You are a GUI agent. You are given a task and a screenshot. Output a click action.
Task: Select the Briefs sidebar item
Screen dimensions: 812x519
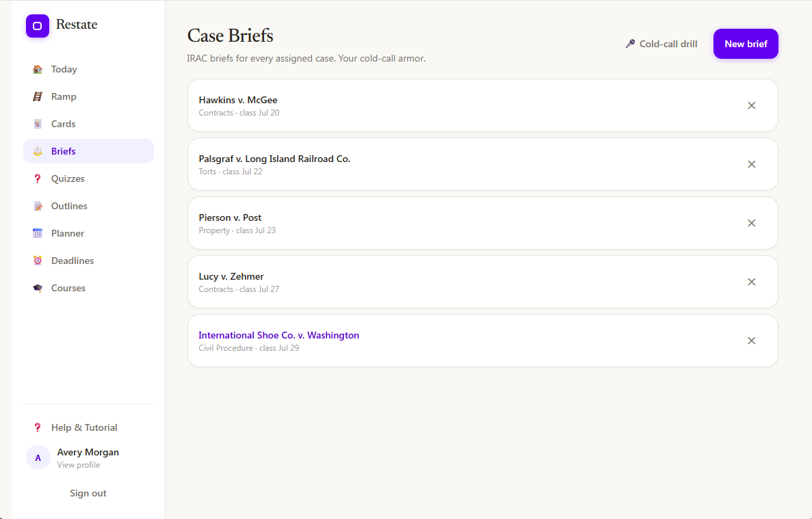tap(88, 151)
